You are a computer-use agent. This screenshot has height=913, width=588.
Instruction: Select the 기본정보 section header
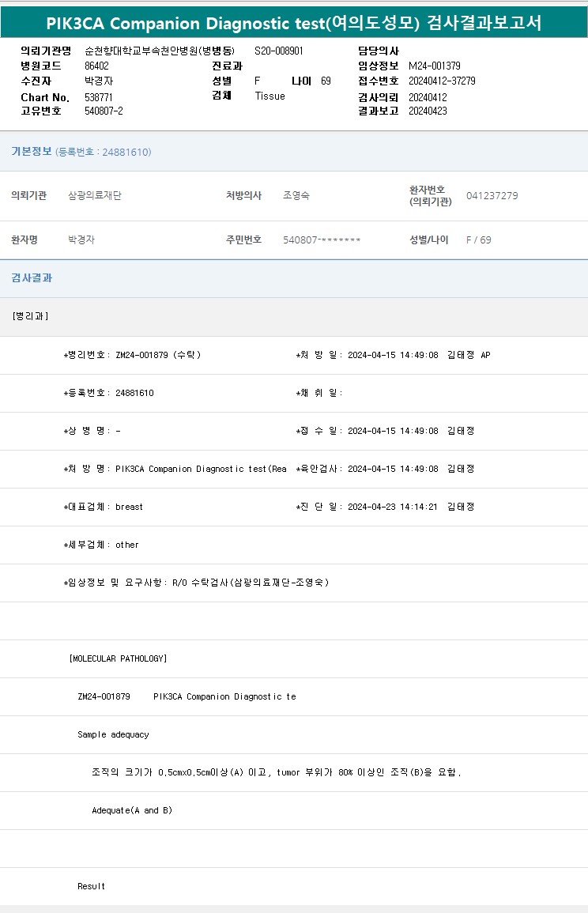(x=31, y=151)
